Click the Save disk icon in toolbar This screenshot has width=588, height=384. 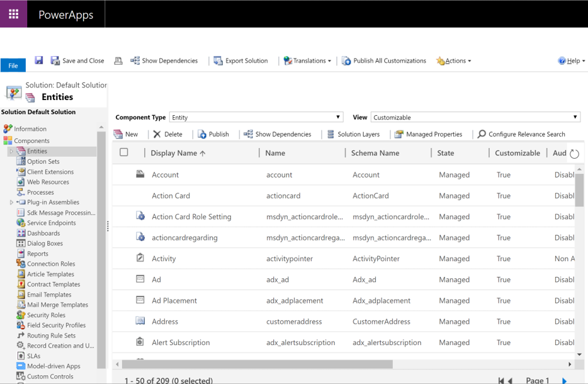point(38,60)
